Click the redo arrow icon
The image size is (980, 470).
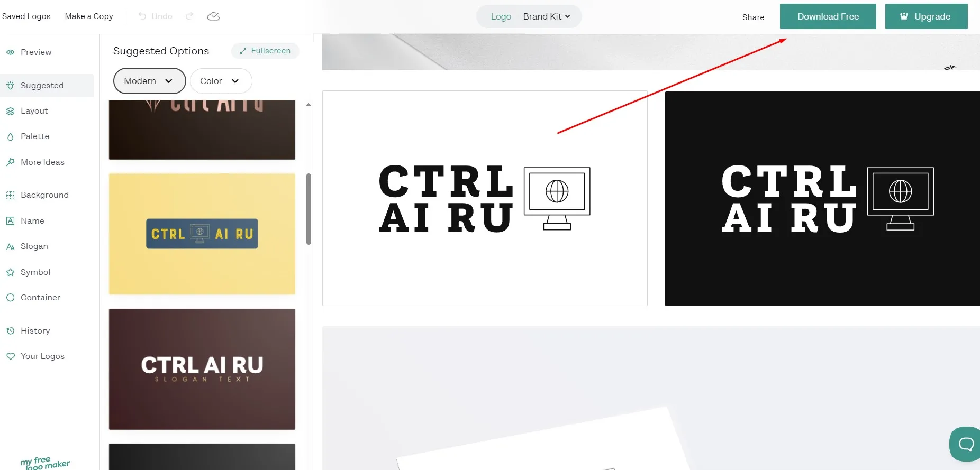tap(189, 16)
